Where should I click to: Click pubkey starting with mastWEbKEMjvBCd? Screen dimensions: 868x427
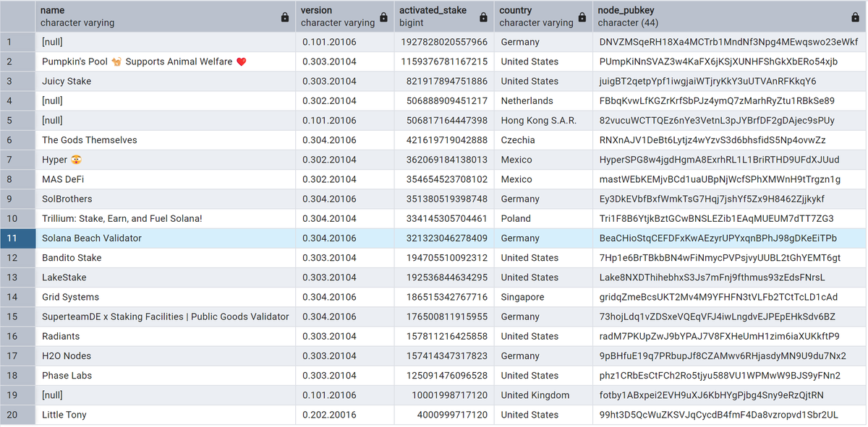point(729,179)
